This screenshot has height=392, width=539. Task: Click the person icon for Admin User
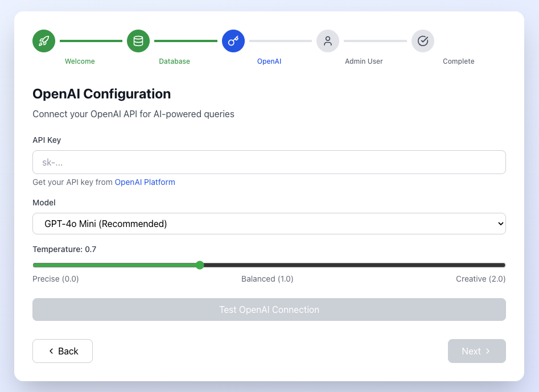pyautogui.click(x=328, y=41)
